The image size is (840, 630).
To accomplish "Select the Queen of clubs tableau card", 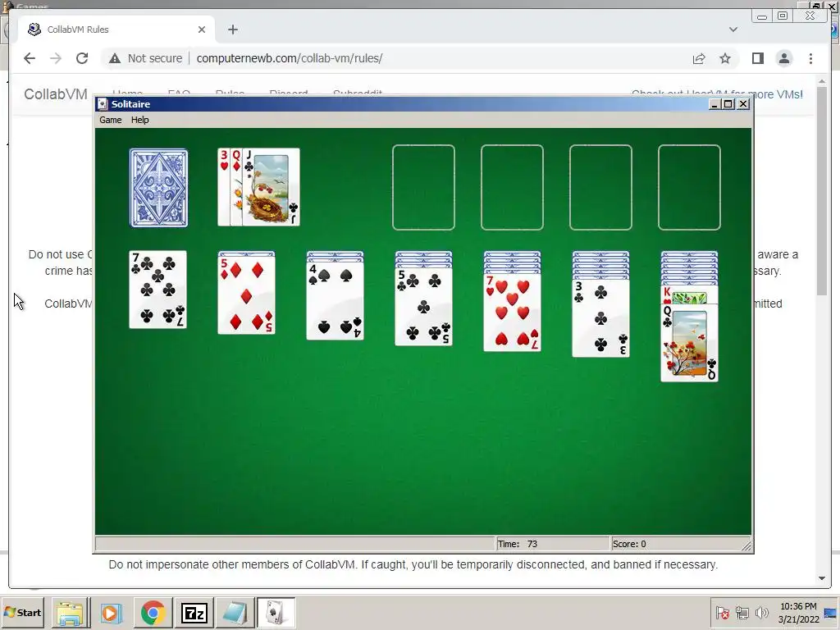I will click(689, 343).
